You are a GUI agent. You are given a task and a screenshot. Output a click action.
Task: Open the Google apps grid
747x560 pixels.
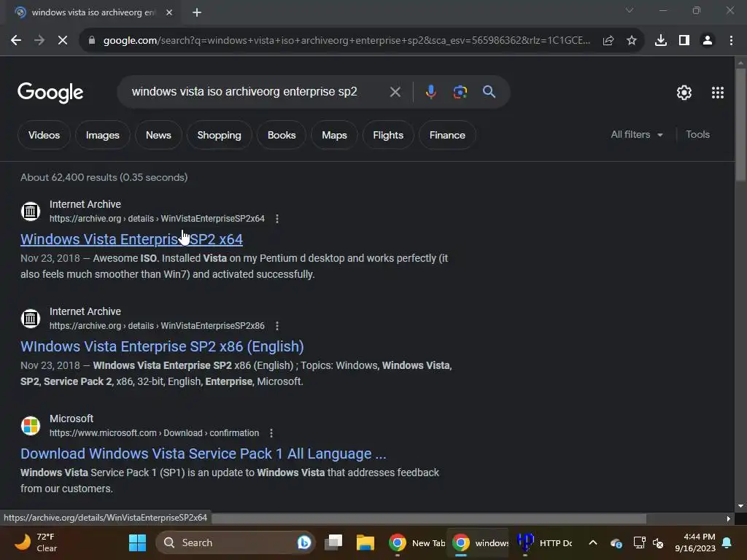click(718, 93)
